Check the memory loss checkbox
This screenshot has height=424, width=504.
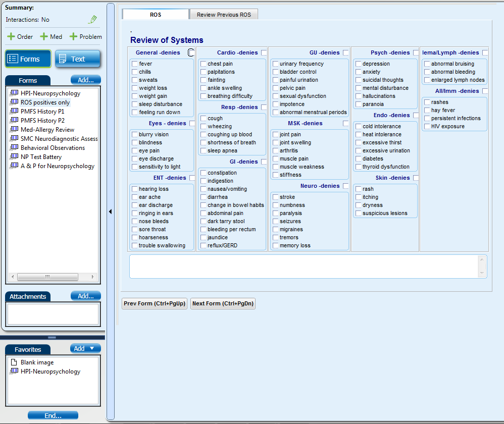[x=275, y=246]
